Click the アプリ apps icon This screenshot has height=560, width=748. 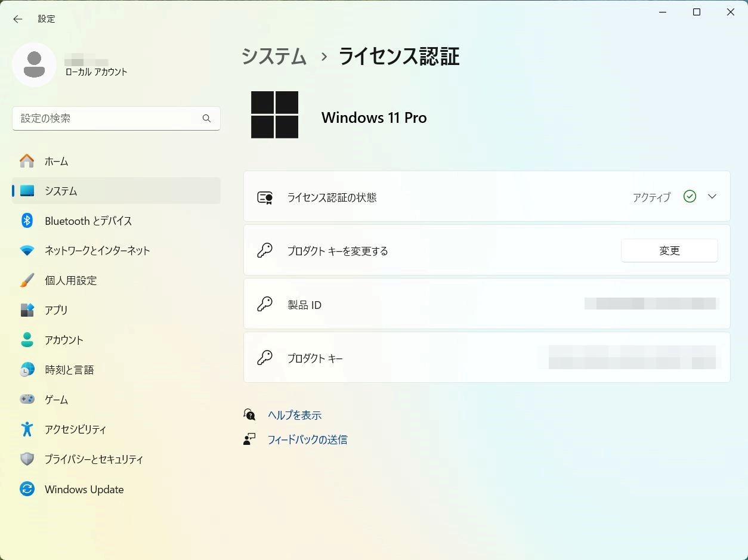tap(27, 310)
